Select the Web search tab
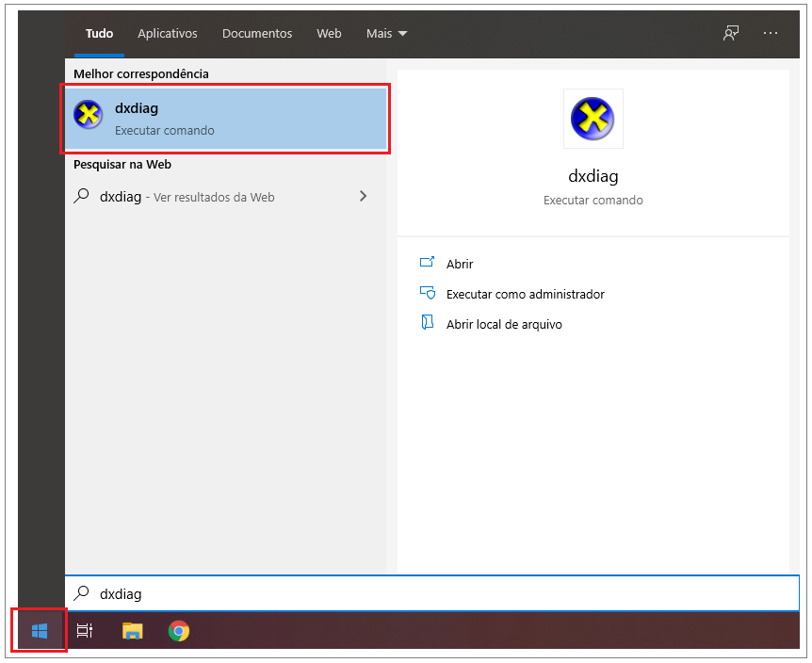This screenshot has height=663, width=812. [329, 33]
